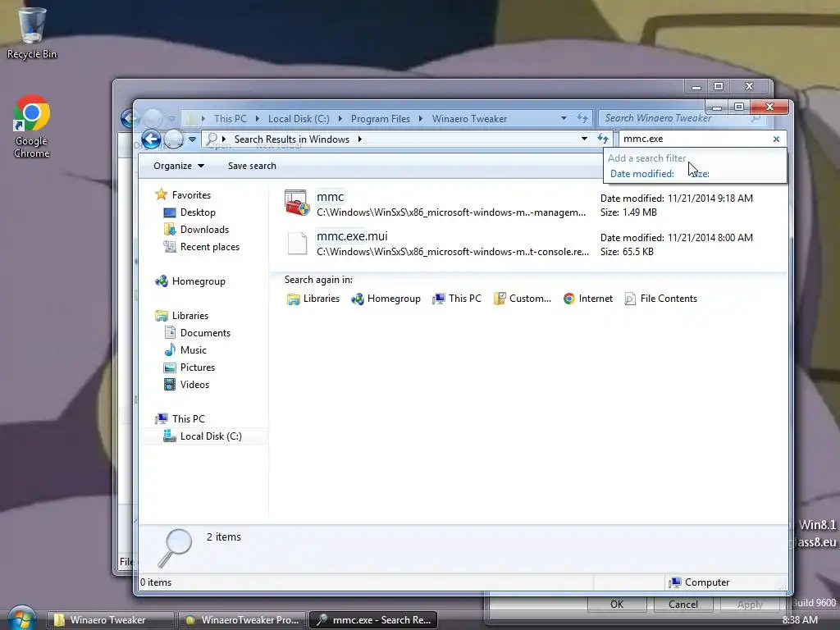Refresh the search results
This screenshot has width=840, height=630.
[x=603, y=139]
